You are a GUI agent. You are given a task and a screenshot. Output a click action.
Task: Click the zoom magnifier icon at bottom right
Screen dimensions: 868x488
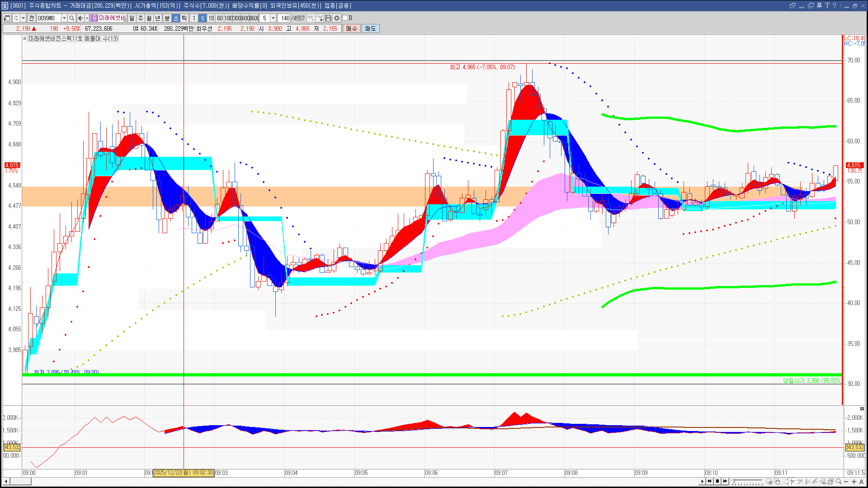pos(839,482)
